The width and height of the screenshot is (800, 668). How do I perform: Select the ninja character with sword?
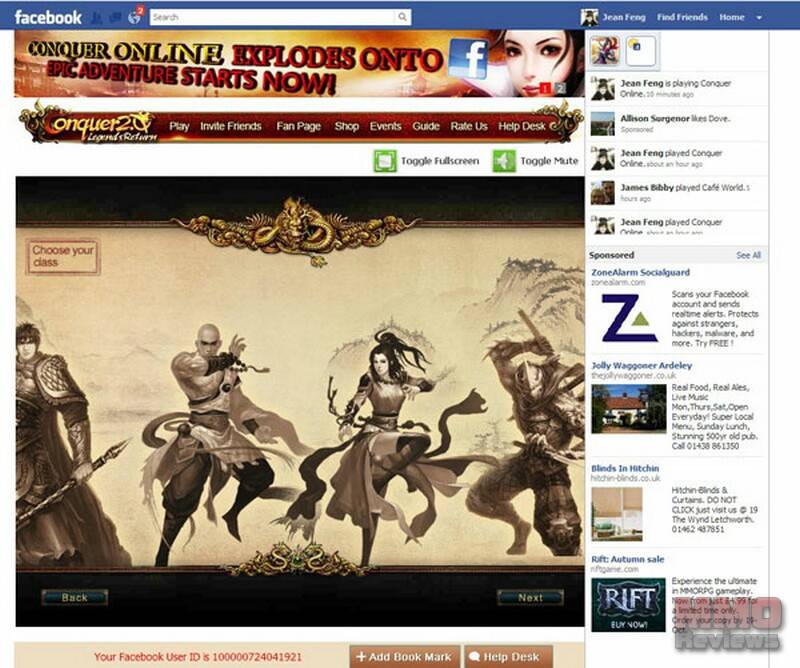tap(536, 434)
